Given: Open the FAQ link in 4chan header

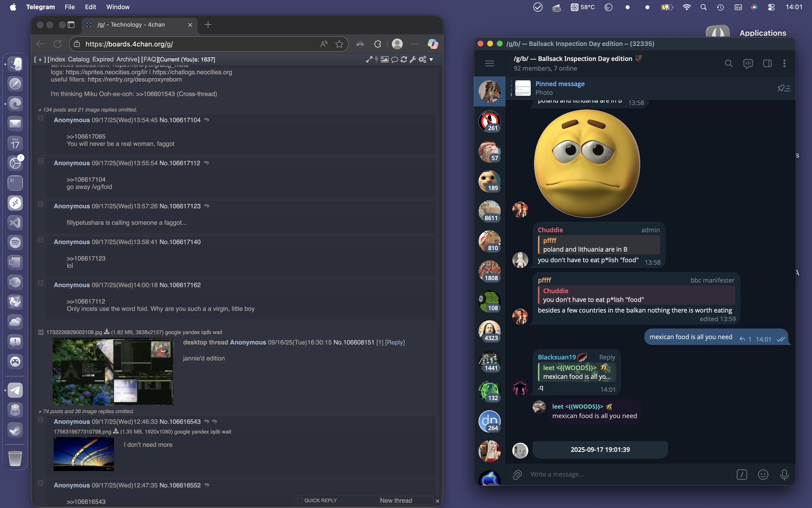Looking at the screenshot, I should coord(150,60).
